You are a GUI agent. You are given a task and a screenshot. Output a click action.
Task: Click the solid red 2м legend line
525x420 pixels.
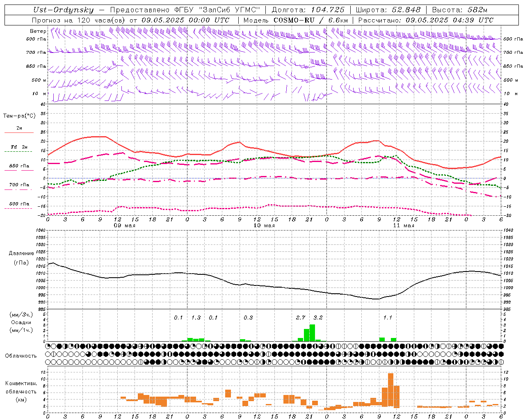coord(19,133)
